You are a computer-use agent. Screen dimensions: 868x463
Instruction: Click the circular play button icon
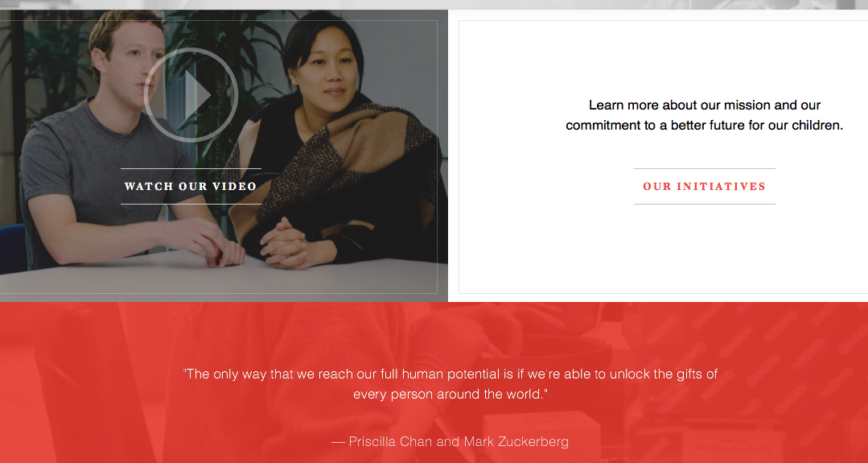pyautogui.click(x=191, y=95)
